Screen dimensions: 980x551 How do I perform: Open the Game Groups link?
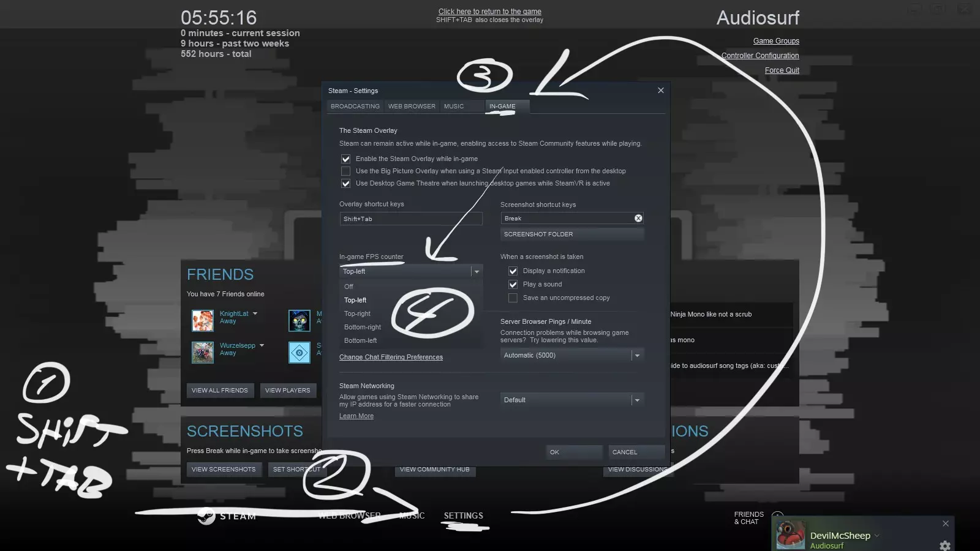(776, 41)
